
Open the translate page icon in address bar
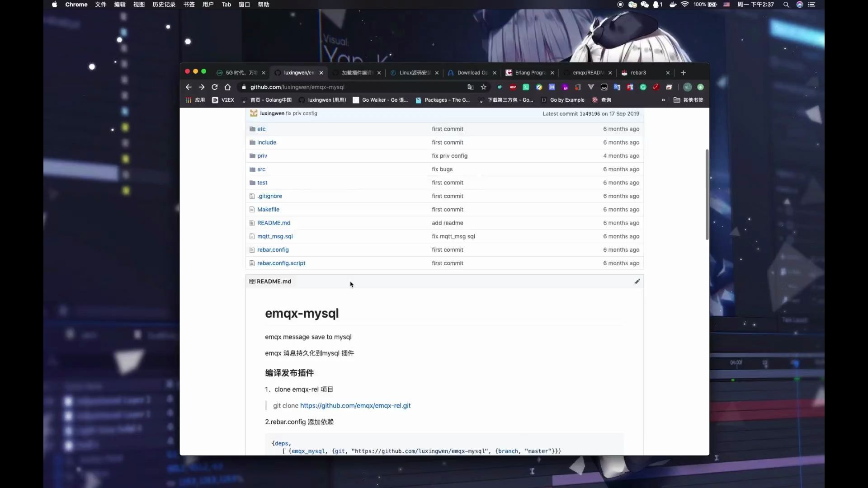tap(470, 87)
